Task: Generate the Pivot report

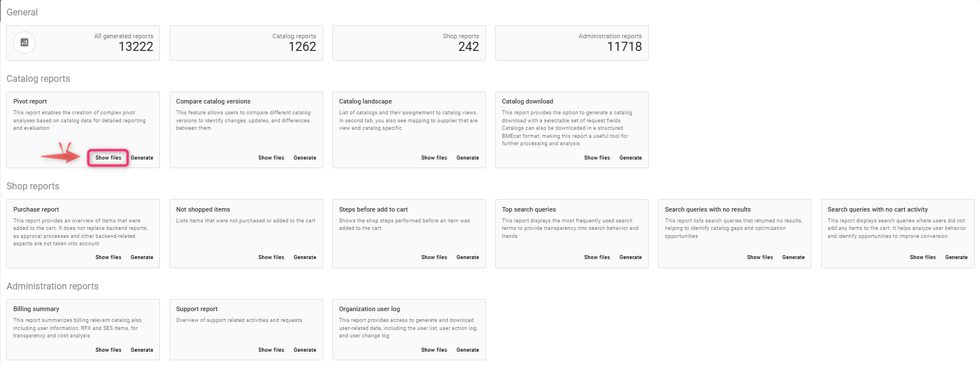Action: point(142,158)
